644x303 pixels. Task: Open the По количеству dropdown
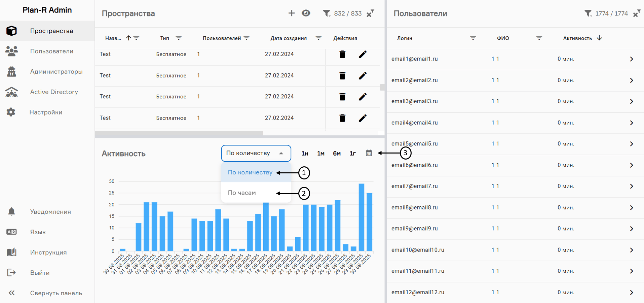(256, 153)
